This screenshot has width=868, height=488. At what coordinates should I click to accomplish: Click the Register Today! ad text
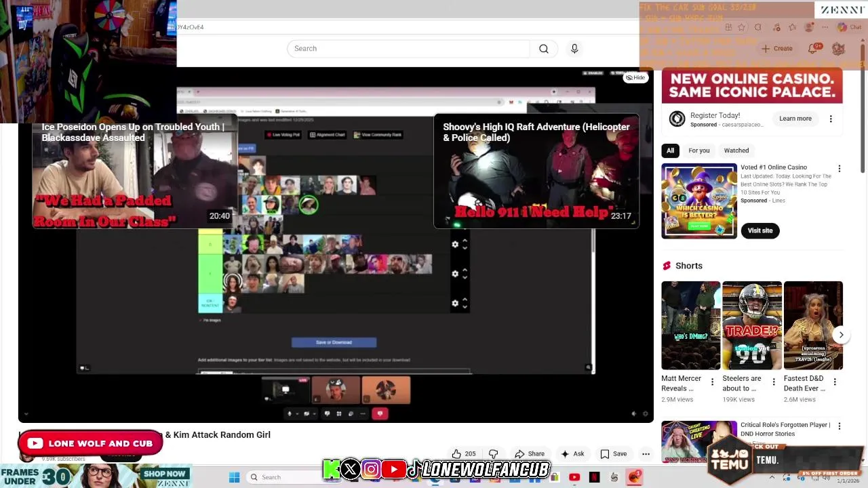(x=715, y=116)
